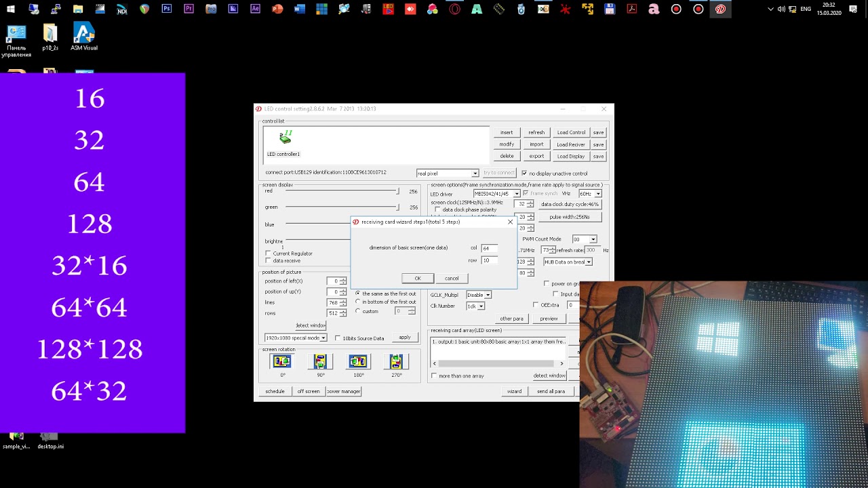Open Control Panel desktop shortcut
Image resolution: width=868 pixels, height=488 pixels.
pyautogui.click(x=16, y=41)
